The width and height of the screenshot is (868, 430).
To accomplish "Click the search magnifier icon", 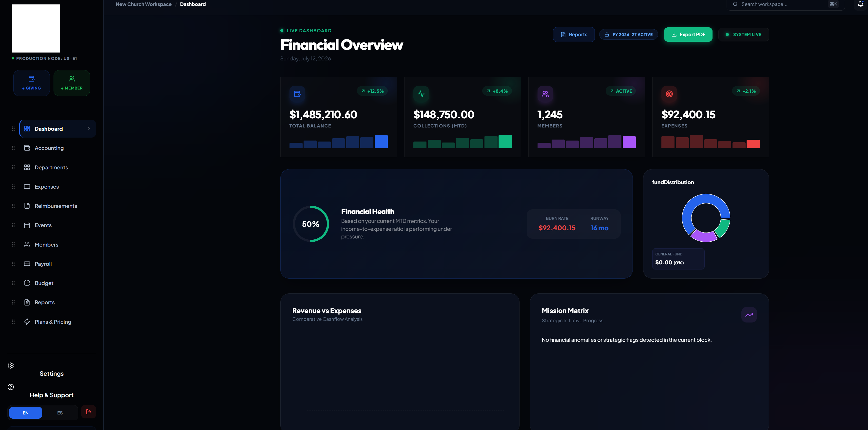I will [x=735, y=4].
